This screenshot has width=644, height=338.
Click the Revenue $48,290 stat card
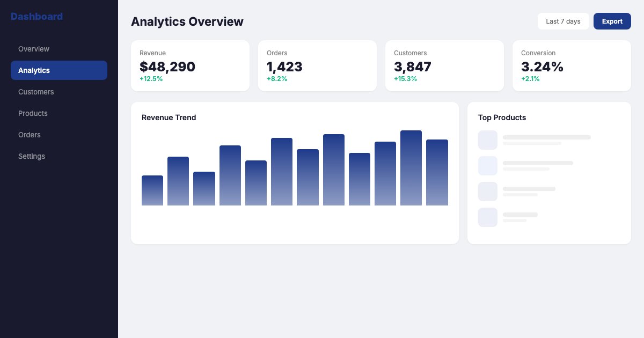point(190,65)
